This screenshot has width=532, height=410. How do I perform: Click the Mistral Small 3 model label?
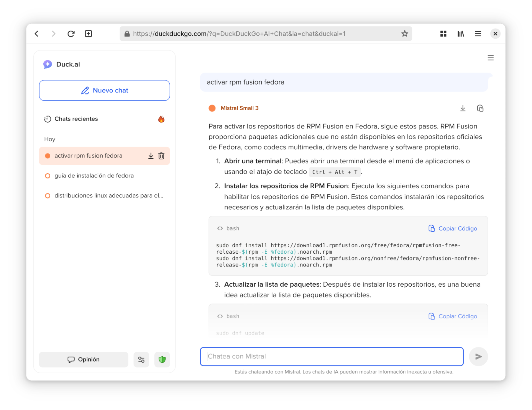point(240,108)
